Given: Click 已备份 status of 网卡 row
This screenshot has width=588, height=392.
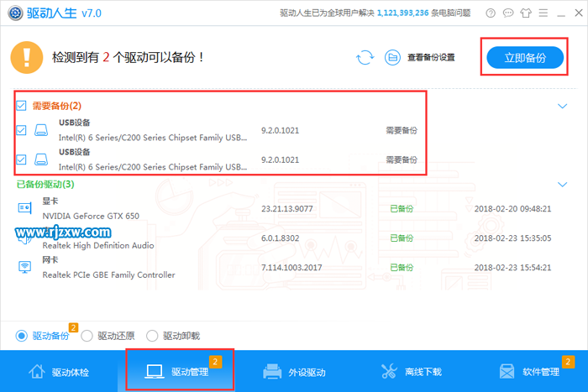Looking at the screenshot, I should [x=402, y=267].
